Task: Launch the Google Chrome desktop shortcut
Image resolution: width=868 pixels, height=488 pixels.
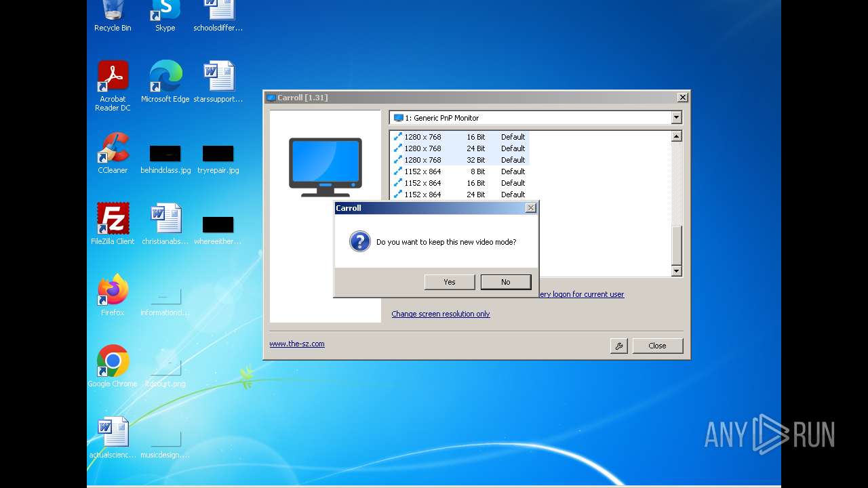Action: 113,366
